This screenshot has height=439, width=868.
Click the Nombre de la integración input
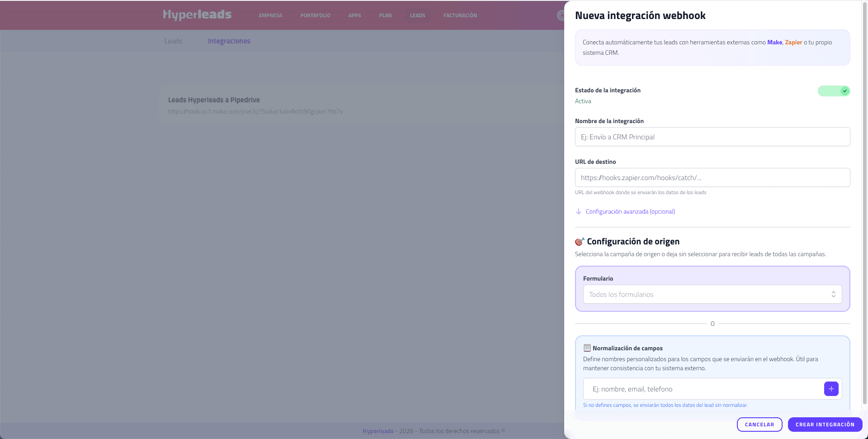tap(712, 137)
